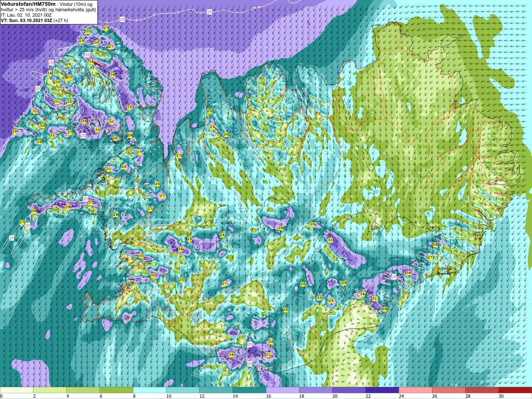Image resolution: width=532 pixels, height=399 pixels.
Task: Click the teal 12–14 scale swatch
Action: pyautogui.click(x=216, y=390)
